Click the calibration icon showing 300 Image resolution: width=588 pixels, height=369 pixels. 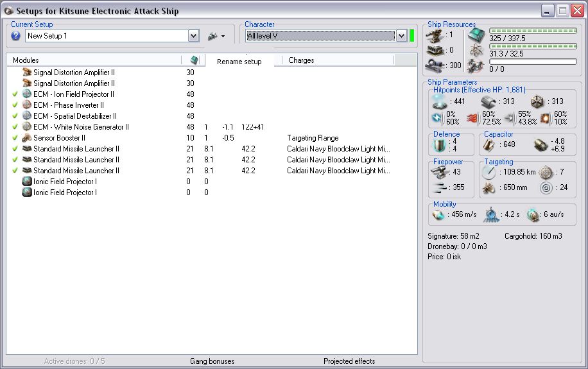[x=435, y=65]
